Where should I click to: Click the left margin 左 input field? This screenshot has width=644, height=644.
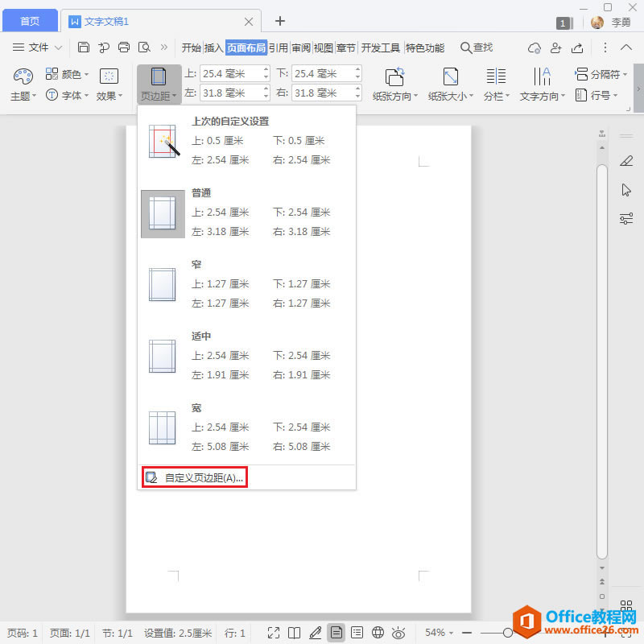234,93
